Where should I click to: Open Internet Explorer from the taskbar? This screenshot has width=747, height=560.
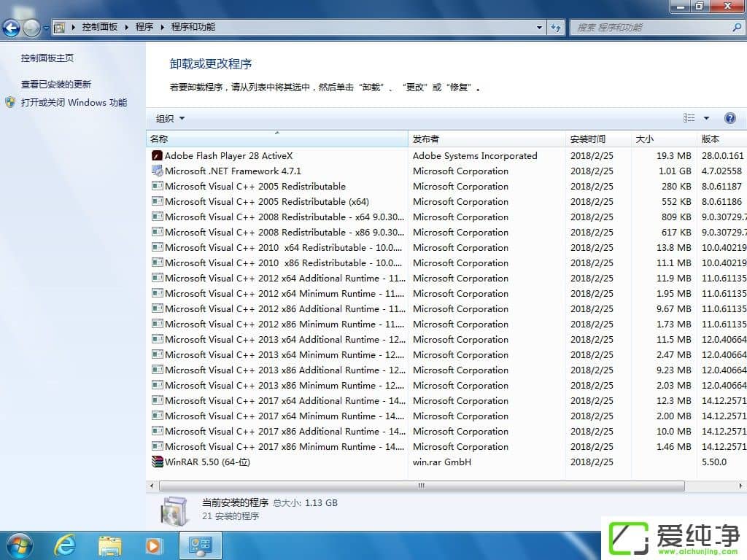[65, 545]
